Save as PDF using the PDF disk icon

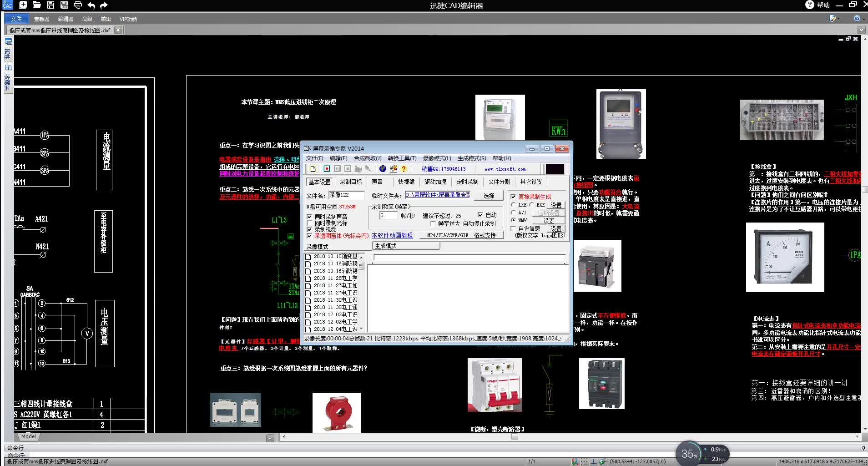[64, 5]
